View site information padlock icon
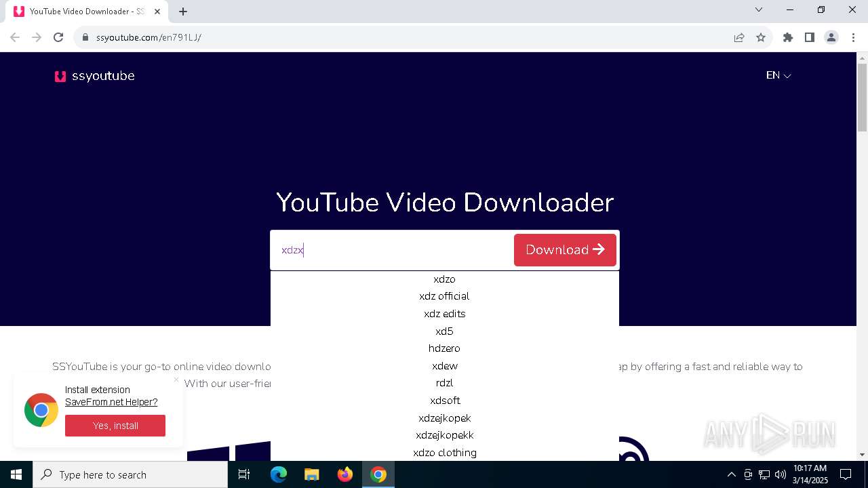 (x=85, y=37)
